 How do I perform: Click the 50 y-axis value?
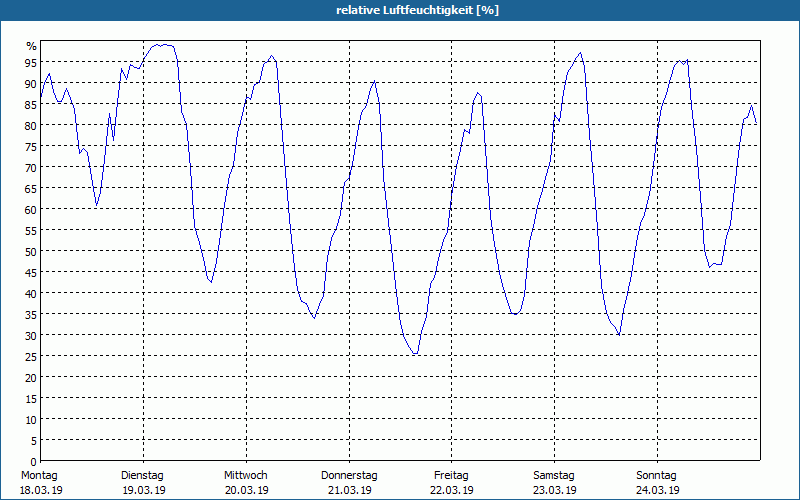click(31, 252)
